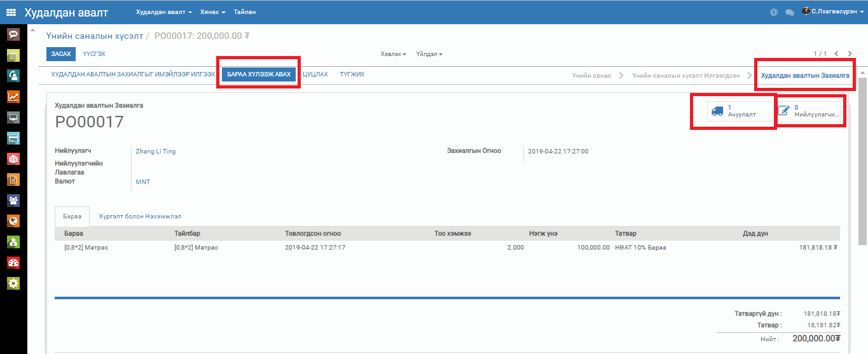Open the Үйлдэл action dropdown
868x354 pixels.
pyautogui.click(x=429, y=54)
